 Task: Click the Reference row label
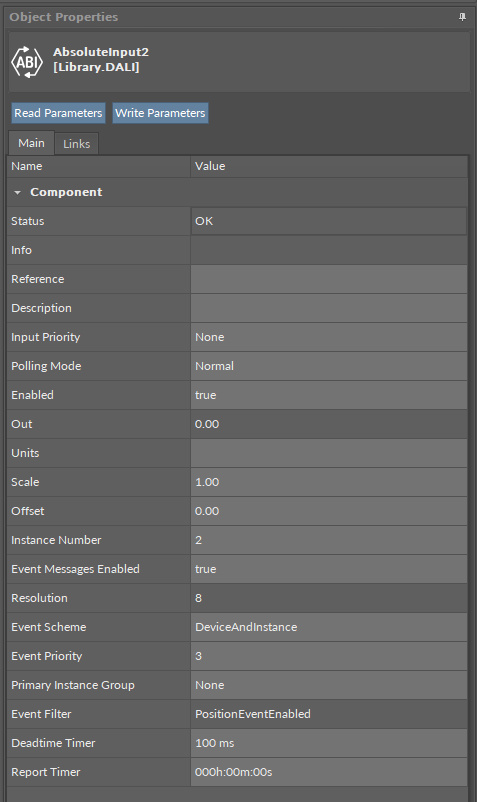tap(38, 279)
